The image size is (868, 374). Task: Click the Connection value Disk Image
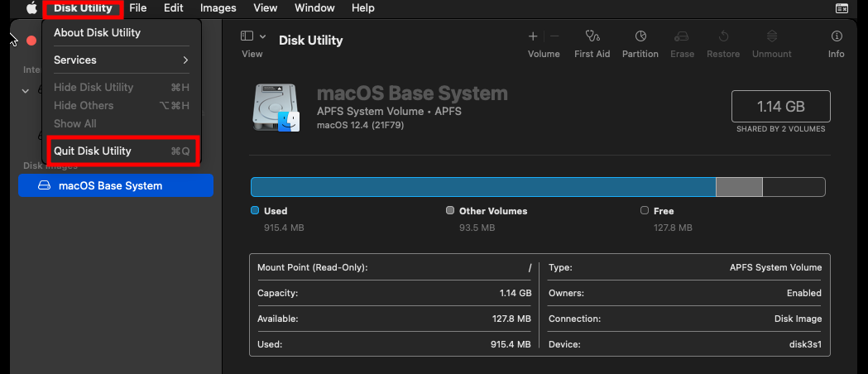(x=798, y=319)
